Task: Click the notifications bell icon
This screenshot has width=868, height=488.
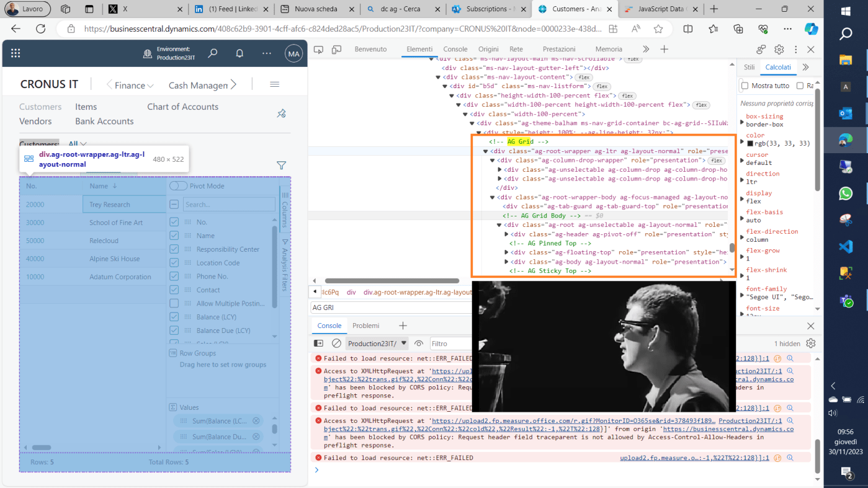Action: coord(239,54)
